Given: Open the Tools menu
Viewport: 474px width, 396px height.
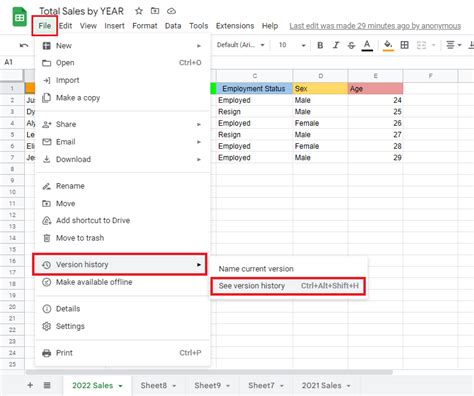Looking at the screenshot, I should pos(199,26).
